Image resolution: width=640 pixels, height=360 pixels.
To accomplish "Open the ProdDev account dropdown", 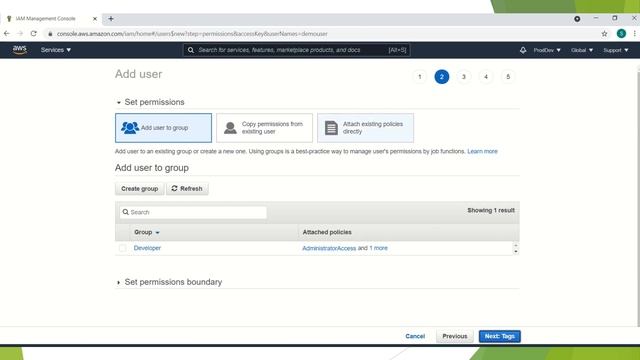I will [x=547, y=50].
